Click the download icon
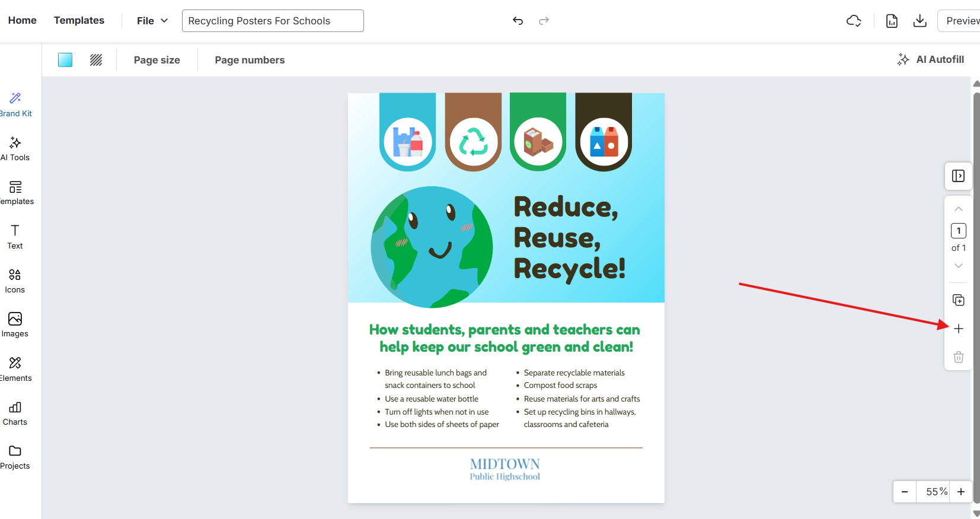The height and width of the screenshot is (519, 980). tap(920, 21)
